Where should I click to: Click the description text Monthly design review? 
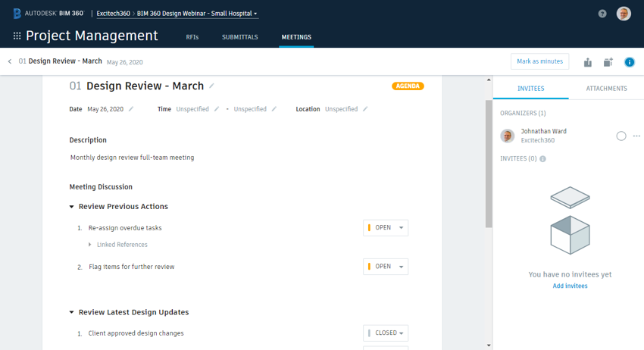coord(133,158)
